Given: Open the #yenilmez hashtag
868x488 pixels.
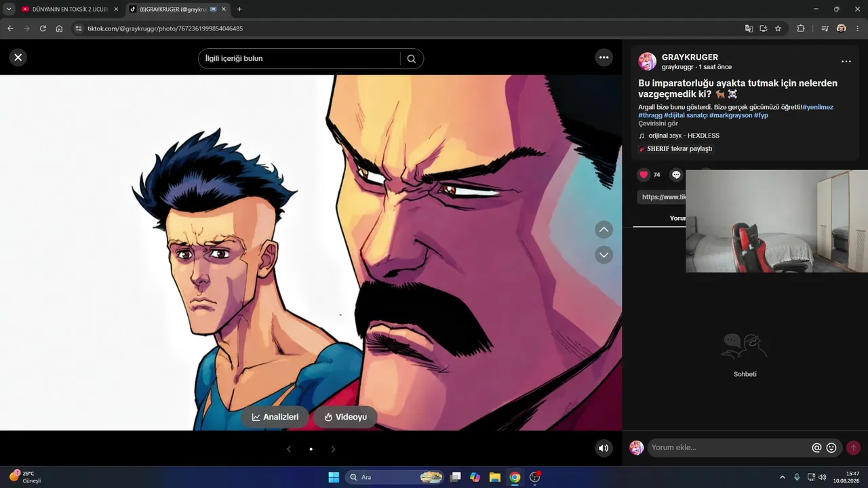Looking at the screenshot, I should 818,107.
